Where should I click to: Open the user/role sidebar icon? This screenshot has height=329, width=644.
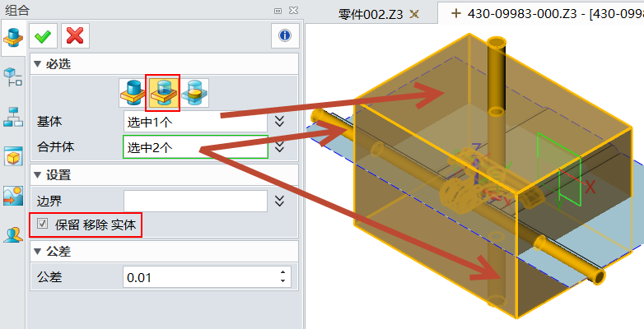13,235
